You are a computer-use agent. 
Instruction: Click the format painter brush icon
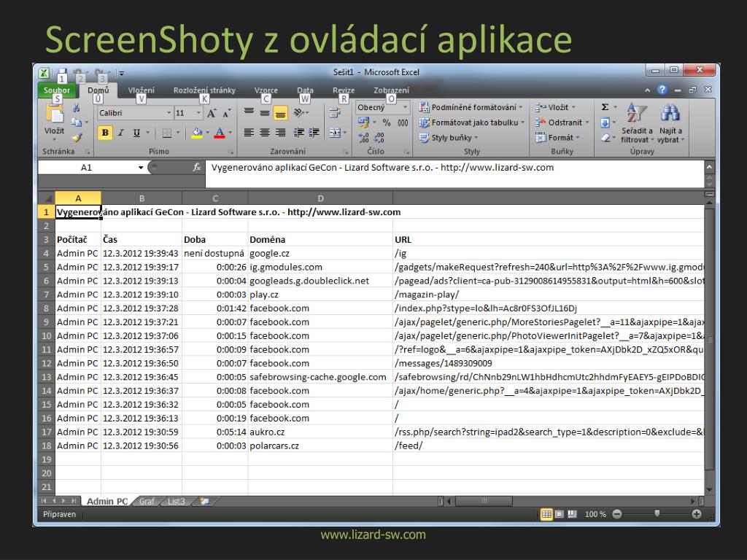click(77, 138)
